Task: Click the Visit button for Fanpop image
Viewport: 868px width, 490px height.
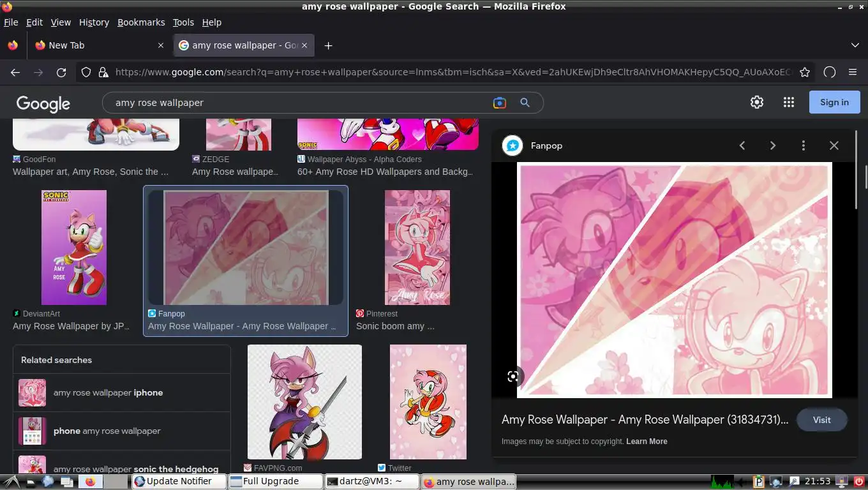Action: pos(822,420)
